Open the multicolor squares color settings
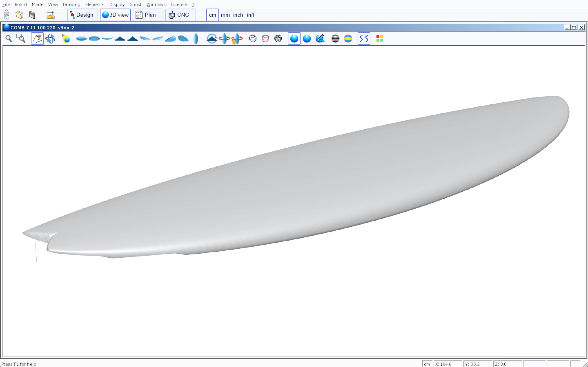Viewport: 588px width, 367px height. coord(380,39)
